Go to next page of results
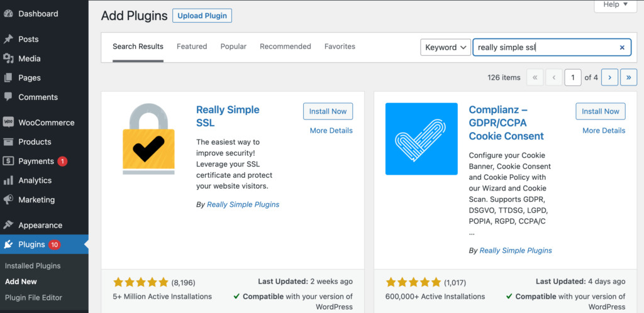 [x=609, y=77]
